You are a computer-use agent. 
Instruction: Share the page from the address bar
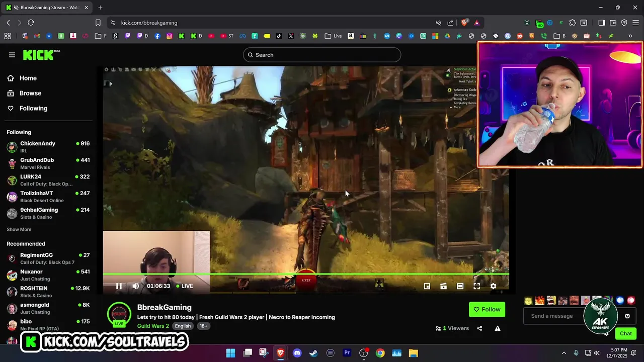pyautogui.click(x=450, y=23)
